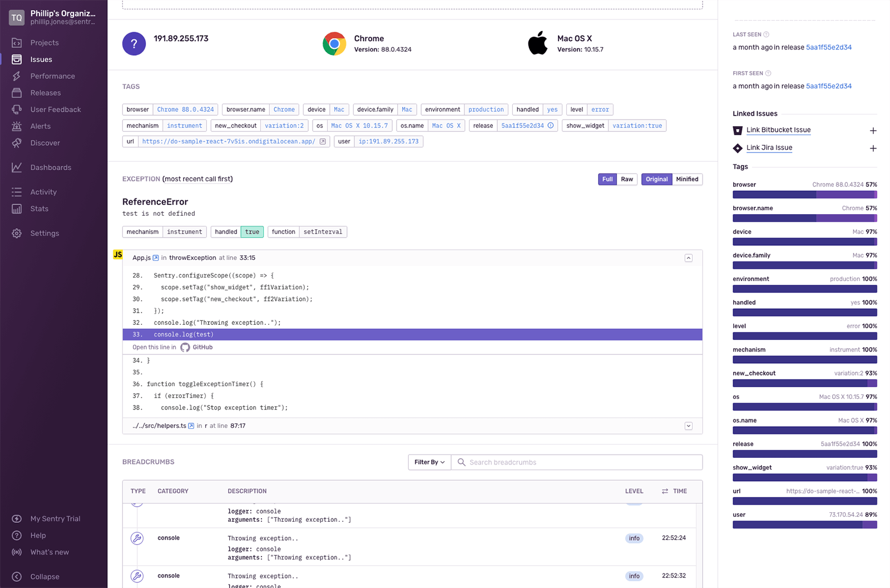Switch stack trace view to Raw
Viewport: 890px width, 588px height.
pos(627,179)
